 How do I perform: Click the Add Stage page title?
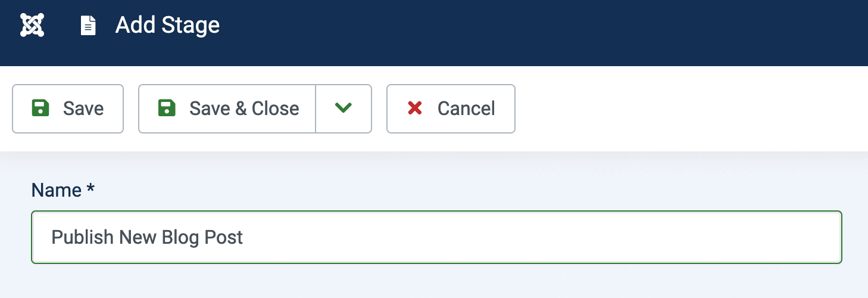167,25
